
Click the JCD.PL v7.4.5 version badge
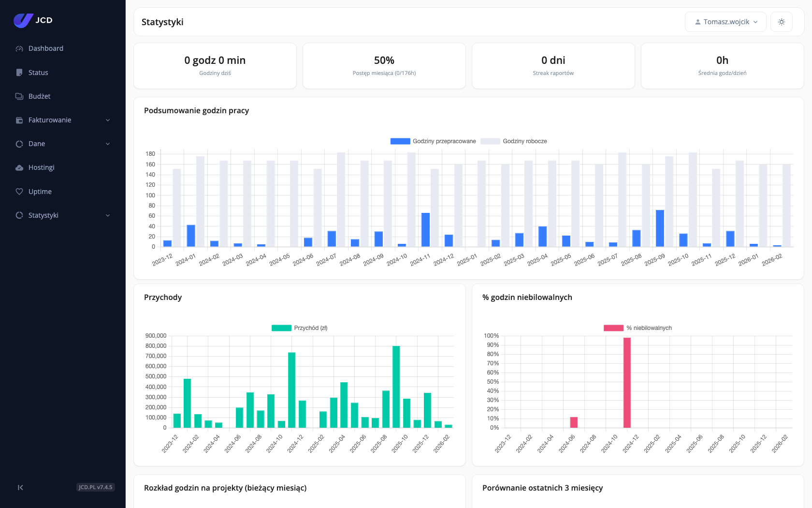(x=96, y=487)
